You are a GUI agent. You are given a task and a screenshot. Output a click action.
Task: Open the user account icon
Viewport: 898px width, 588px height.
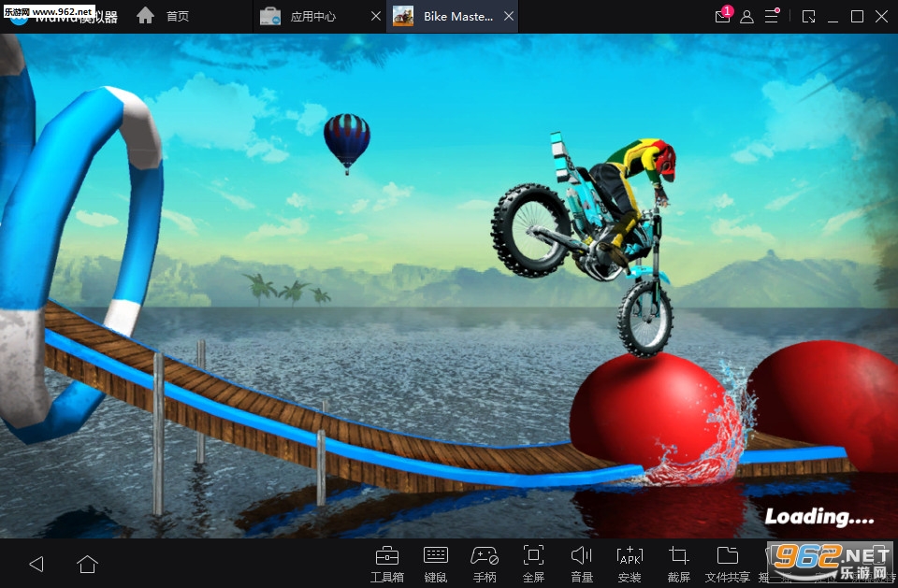pos(746,17)
